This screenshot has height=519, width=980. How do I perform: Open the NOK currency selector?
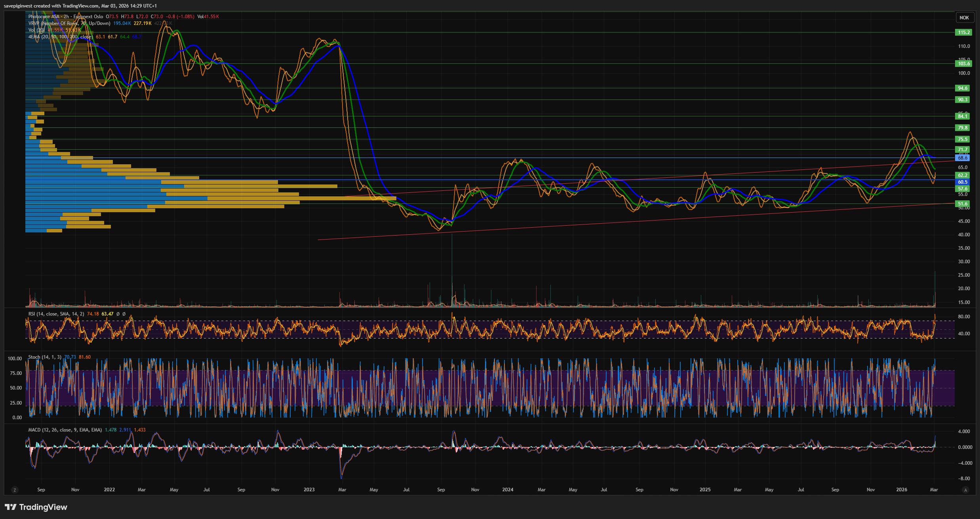pyautogui.click(x=964, y=17)
